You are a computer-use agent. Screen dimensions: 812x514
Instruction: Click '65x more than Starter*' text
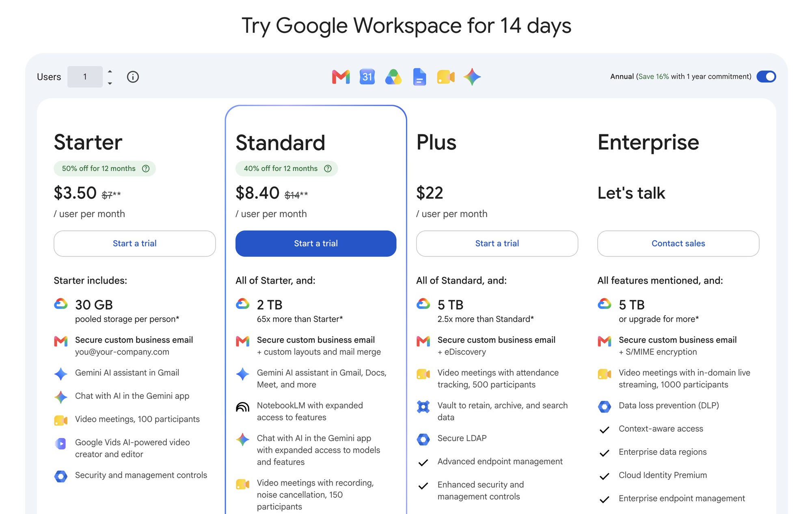click(300, 319)
